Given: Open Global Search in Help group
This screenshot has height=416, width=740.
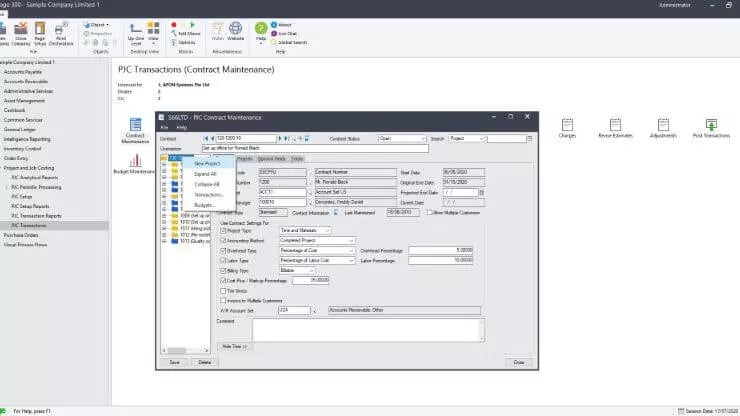Looking at the screenshot, I should click(289, 42).
